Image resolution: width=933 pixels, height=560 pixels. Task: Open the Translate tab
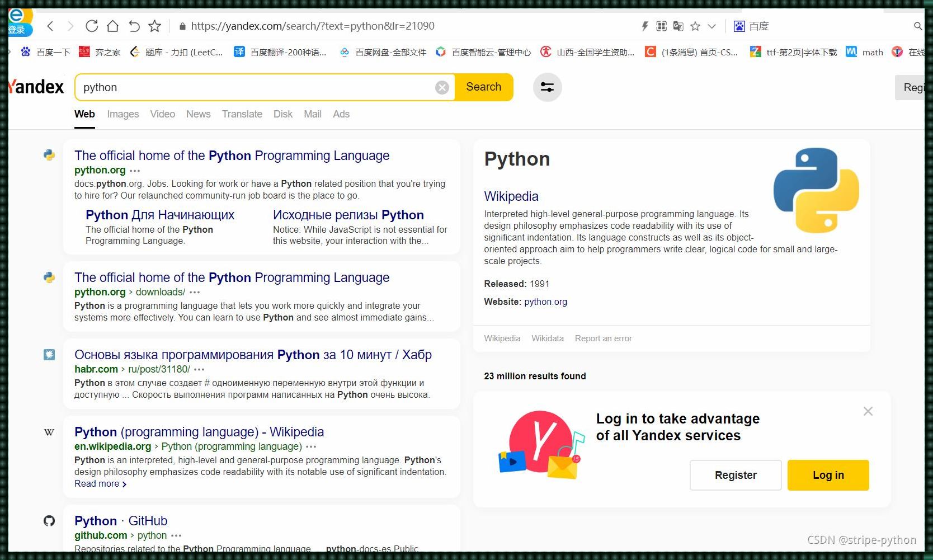click(242, 114)
